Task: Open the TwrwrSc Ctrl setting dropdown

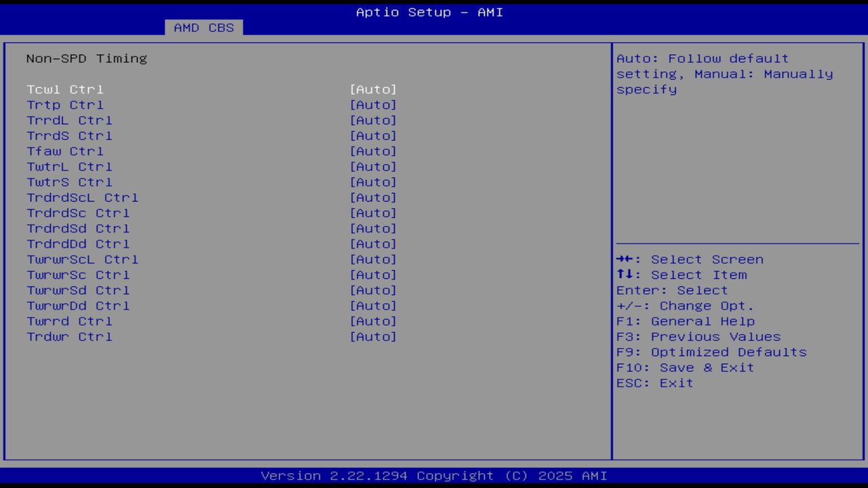Action: click(374, 274)
